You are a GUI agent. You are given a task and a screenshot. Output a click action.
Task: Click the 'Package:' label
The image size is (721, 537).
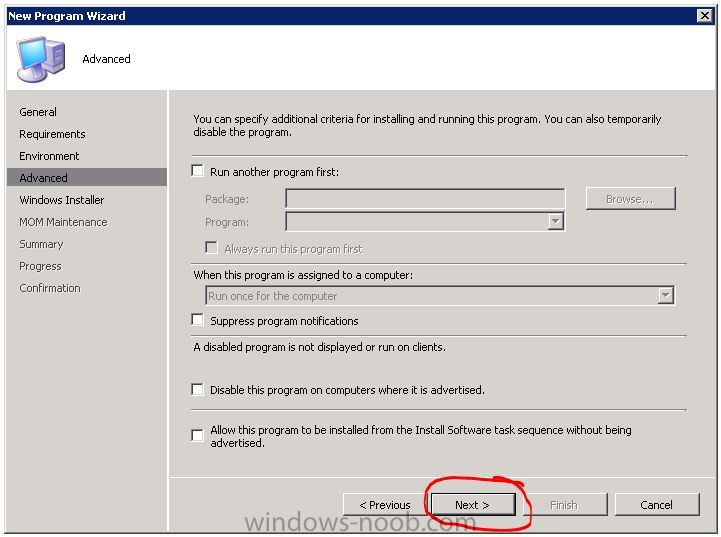pyautogui.click(x=227, y=199)
